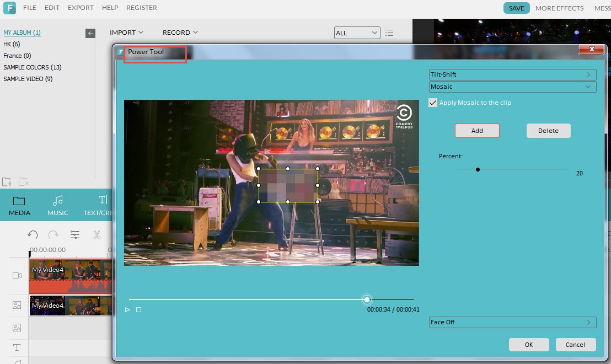The width and height of the screenshot is (611, 364).
Task: Select MY ALBUM (1) folder
Action: tap(22, 33)
